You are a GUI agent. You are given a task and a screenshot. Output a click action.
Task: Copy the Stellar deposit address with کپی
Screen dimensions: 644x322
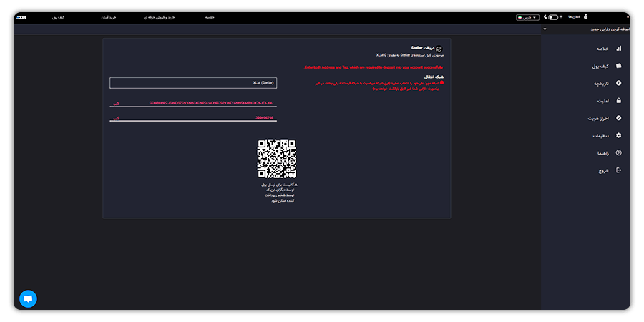(x=116, y=104)
